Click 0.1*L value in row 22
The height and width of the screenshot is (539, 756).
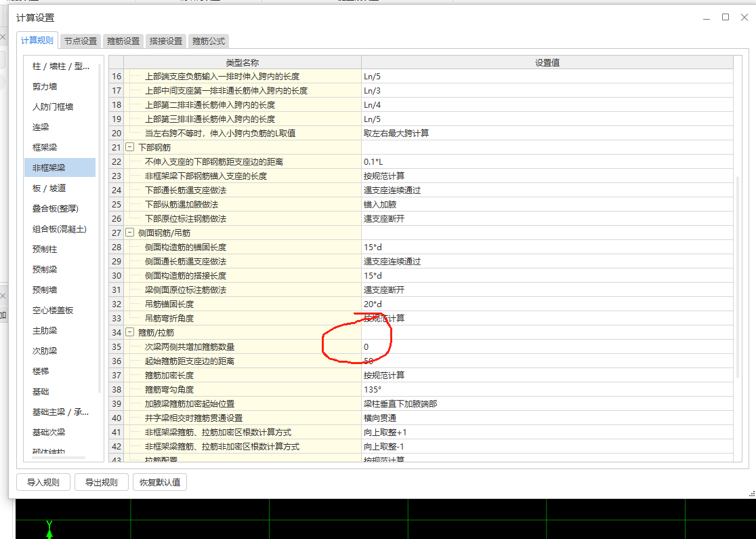547,161
